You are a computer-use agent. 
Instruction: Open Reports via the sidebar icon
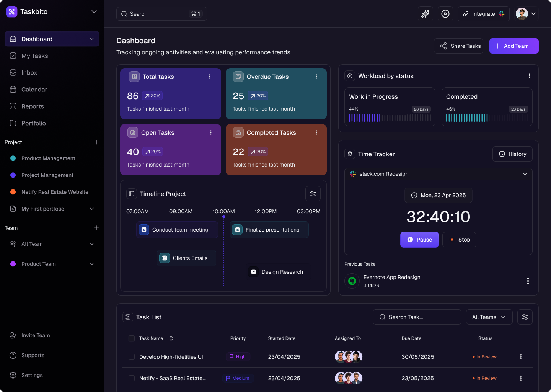coord(13,106)
